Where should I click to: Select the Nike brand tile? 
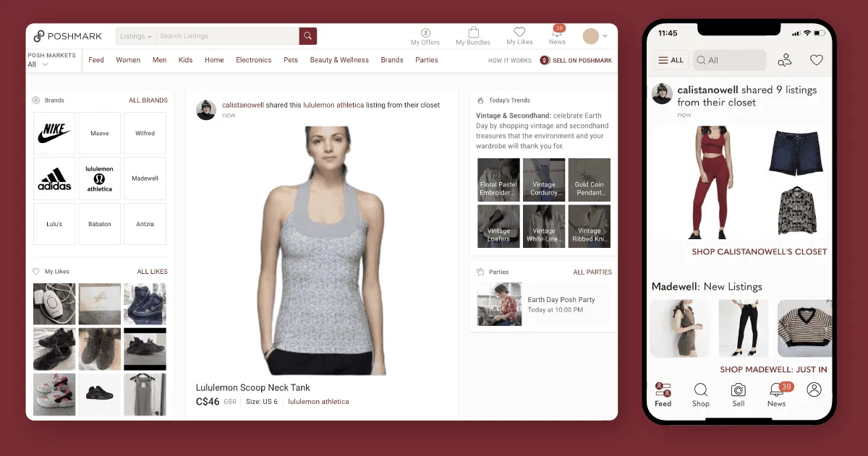pos(54,133)
